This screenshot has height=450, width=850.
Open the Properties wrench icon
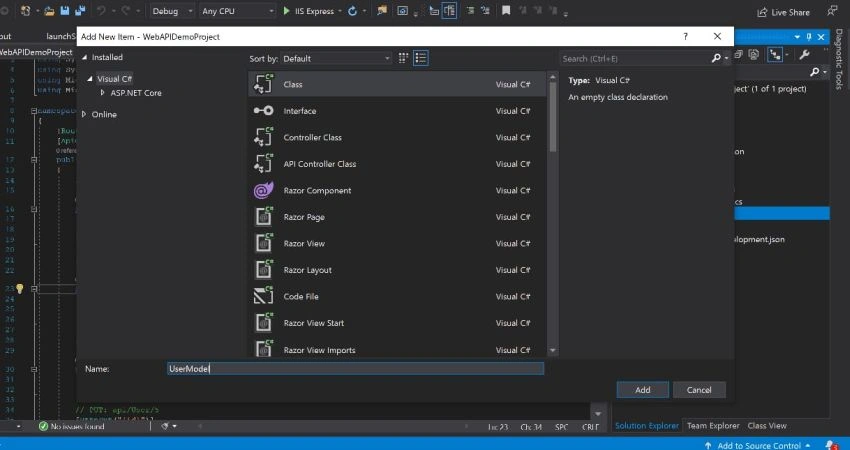pyautogui.click(x=804, y=55)
